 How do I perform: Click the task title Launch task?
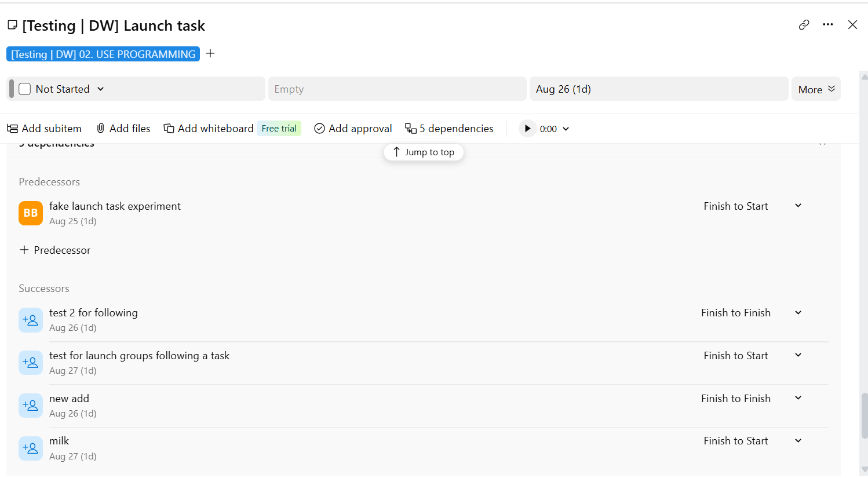click(114, 25)
